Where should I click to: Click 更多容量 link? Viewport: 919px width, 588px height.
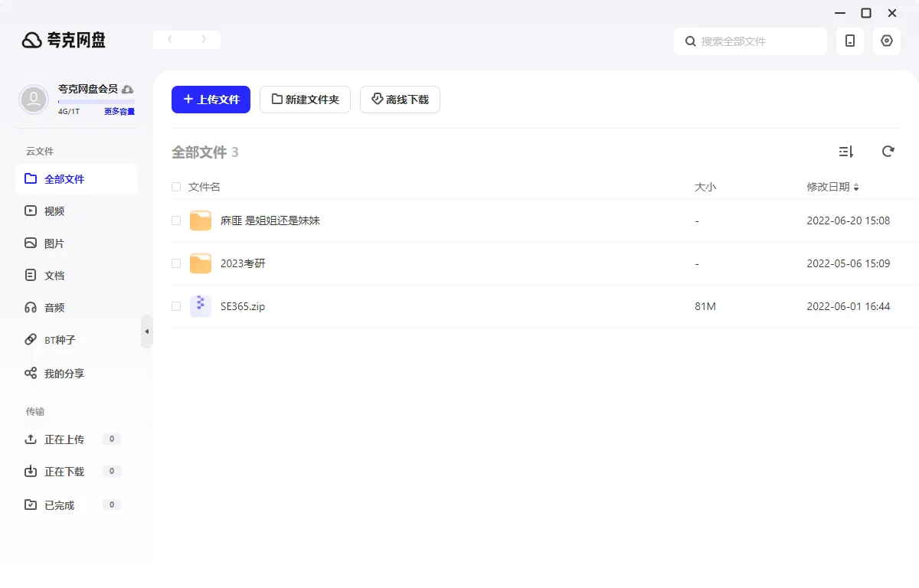(x=119, y=112)
